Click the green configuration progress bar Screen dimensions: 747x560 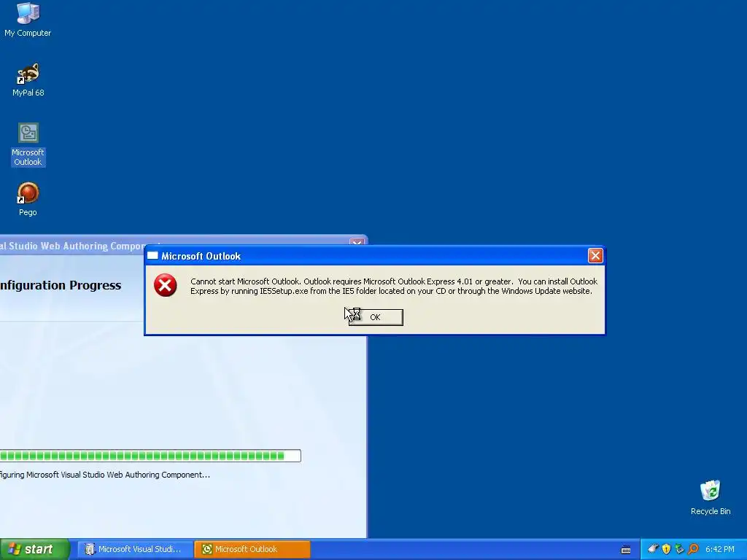pyautogui.click(x=150, y=456)
